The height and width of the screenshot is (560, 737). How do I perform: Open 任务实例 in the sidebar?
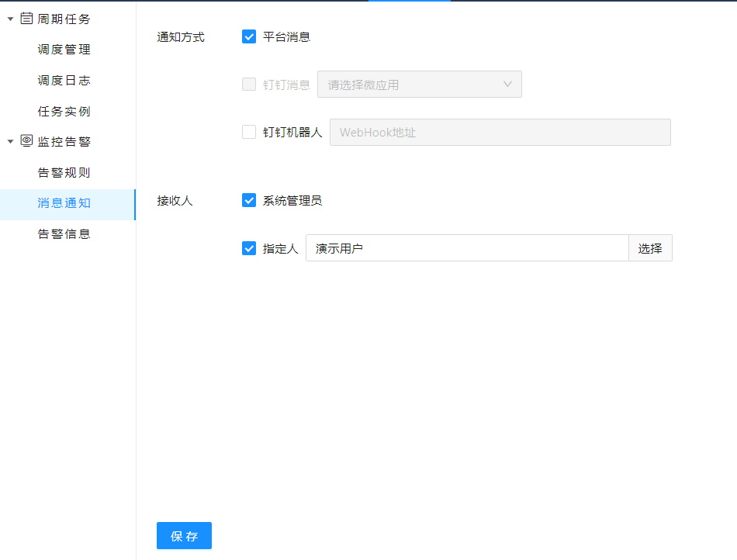64,112
